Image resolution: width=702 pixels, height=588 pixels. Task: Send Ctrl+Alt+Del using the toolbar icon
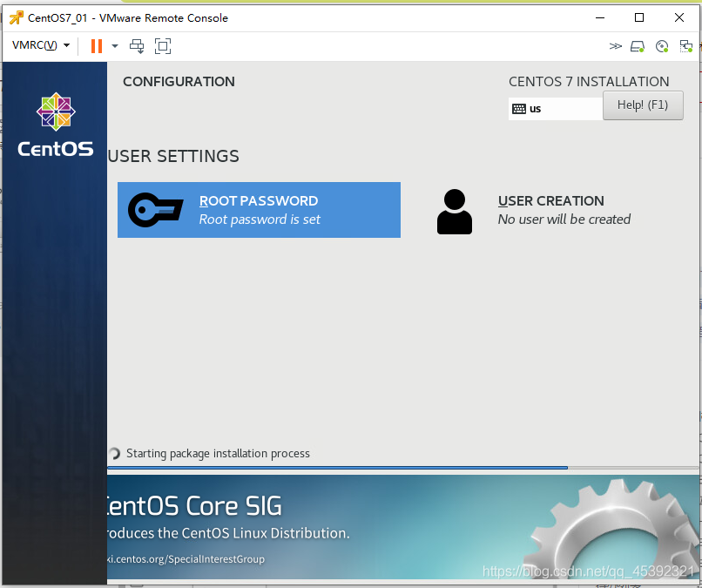(x=137, y=45)
